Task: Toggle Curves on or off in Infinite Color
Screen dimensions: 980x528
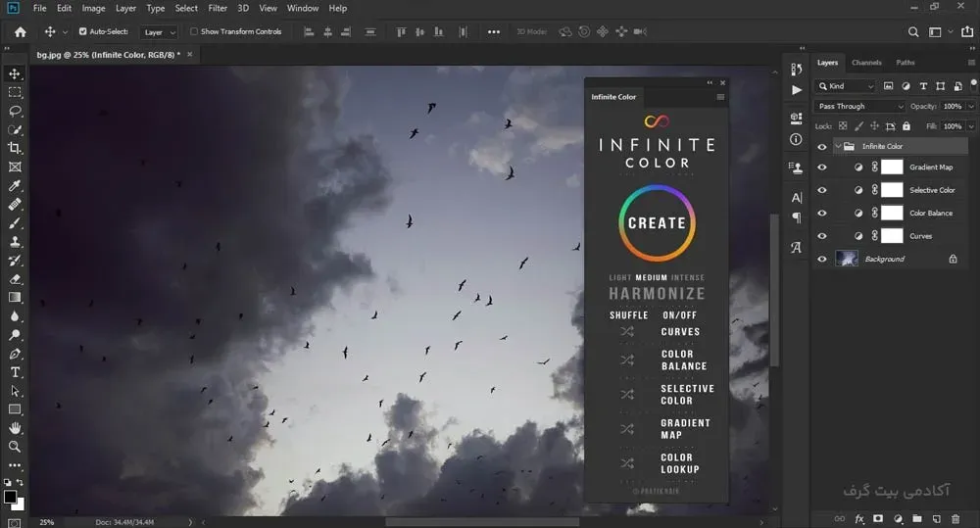Action: [680, 332]
